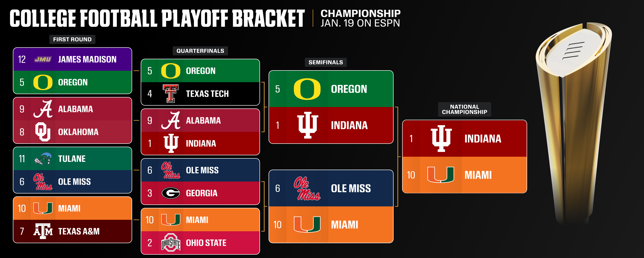Select the Texas Tech Double-T logo
This screenshot has width=644, height=258.
click(x=171, y=94)
